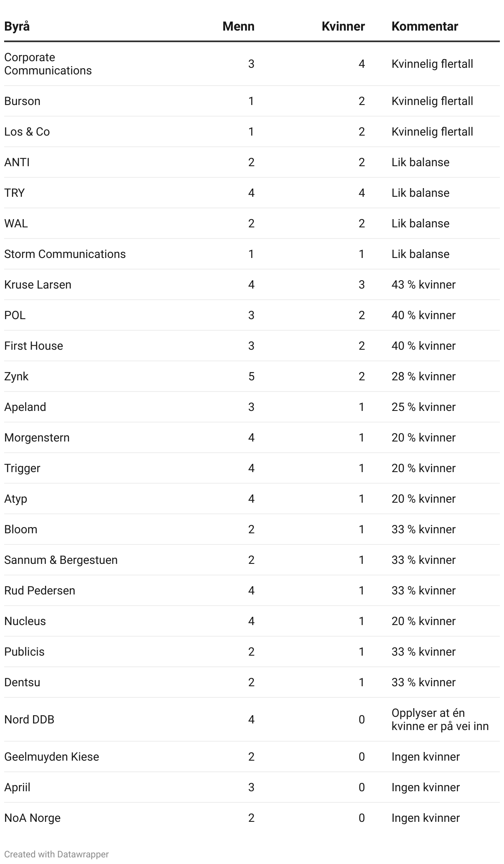Screen dimensions: 504x864
Task: Select the Corporate Communications row name
Action: (48, 64)
